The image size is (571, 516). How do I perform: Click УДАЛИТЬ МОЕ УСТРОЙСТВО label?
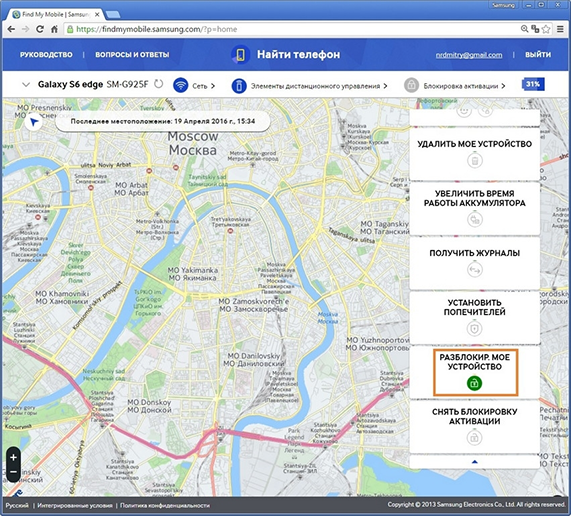point(474,144)
